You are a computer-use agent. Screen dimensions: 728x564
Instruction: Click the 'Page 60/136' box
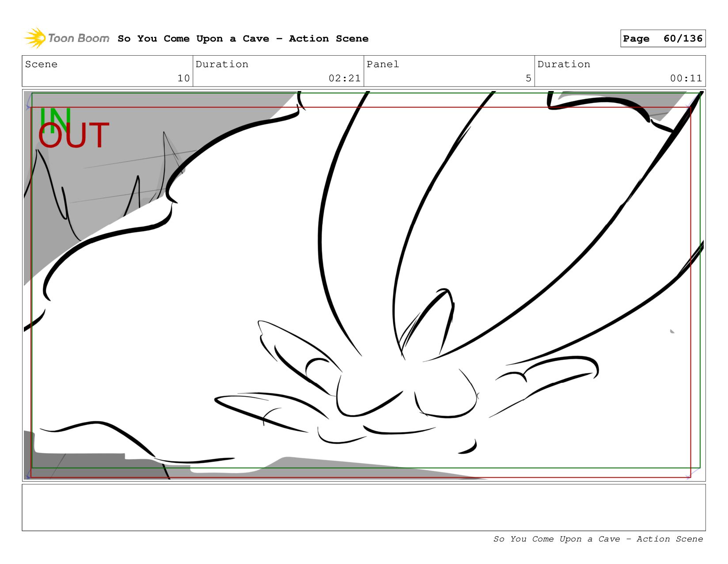pos(663,38)
